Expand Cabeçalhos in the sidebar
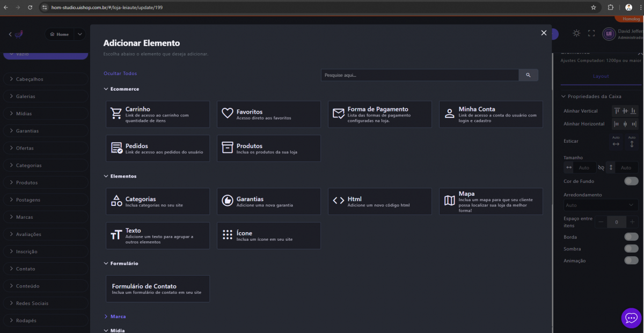 (45, 79)
